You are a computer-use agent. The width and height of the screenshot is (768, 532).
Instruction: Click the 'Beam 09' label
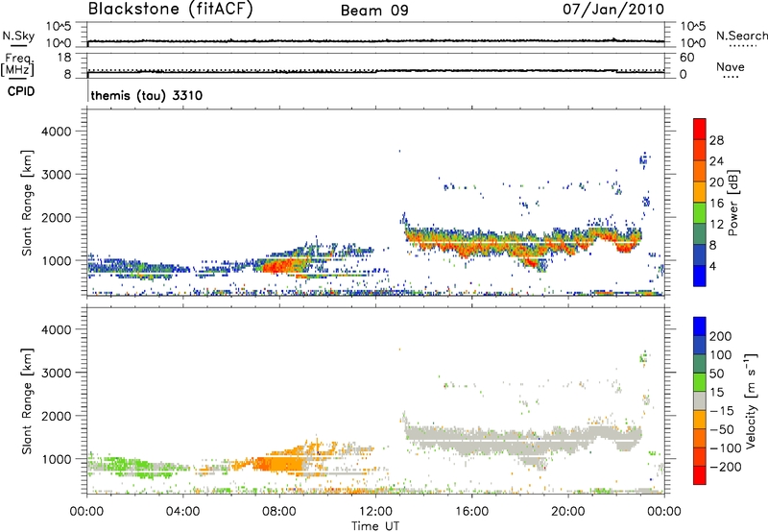click(374, 11)
